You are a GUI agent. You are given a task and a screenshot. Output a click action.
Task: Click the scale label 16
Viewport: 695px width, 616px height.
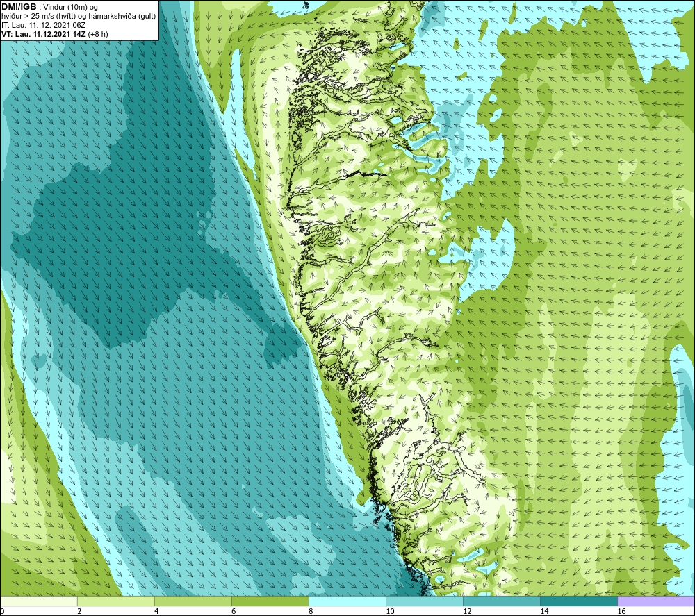tap(622, 612)
